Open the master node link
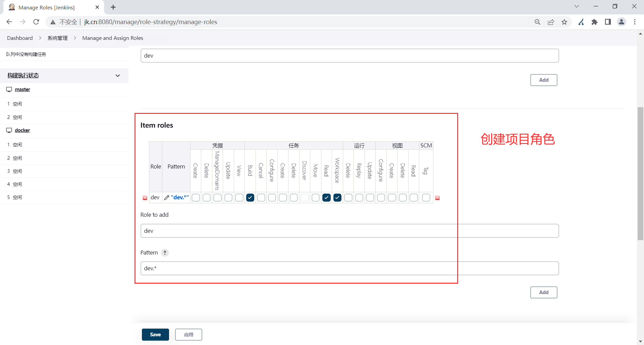This screenshot has height=345, width=644. point(22,89)
